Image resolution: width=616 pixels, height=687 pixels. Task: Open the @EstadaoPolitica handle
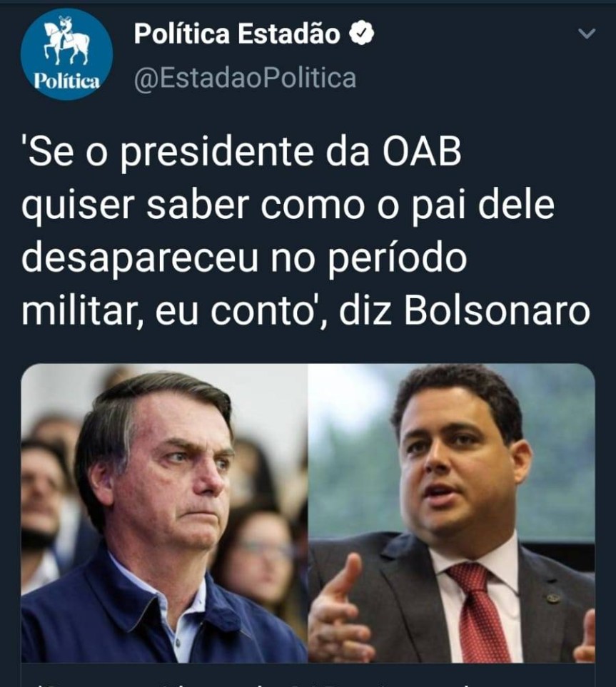click(x=245, y=78)
